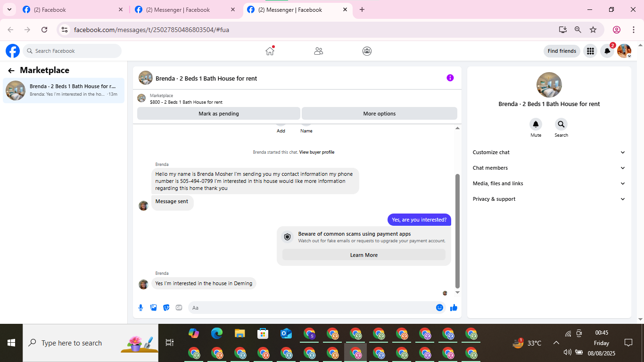Open the account profile picture menu
Image resolution: width=644 pixels, height=362 pixels.
(x=624, y=51)
